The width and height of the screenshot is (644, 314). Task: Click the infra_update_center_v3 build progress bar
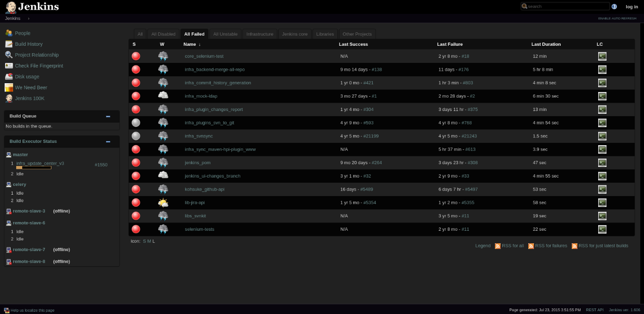[x=33, y=168]
